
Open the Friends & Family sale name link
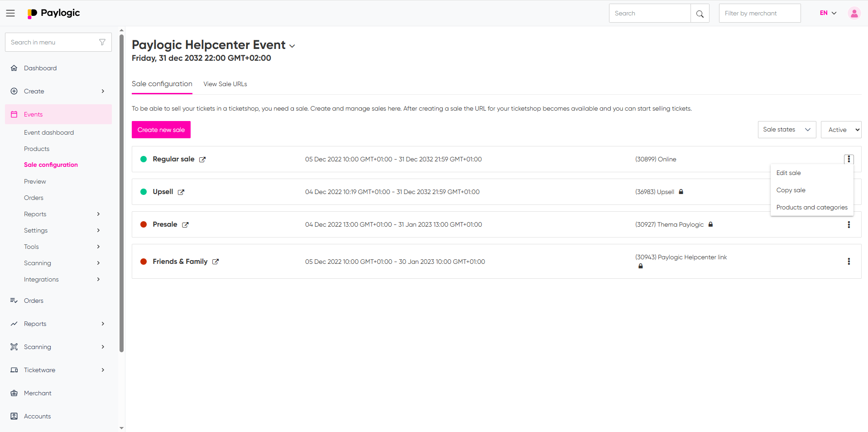180,262
